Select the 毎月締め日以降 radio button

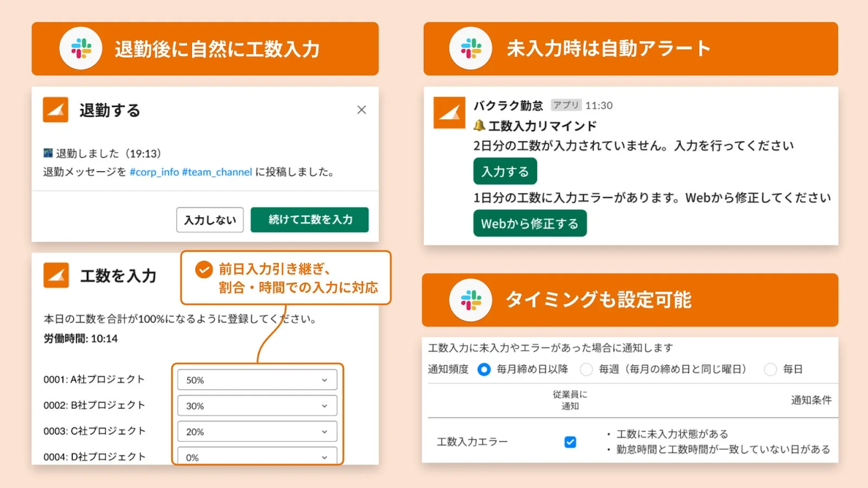tap(483, 369)
